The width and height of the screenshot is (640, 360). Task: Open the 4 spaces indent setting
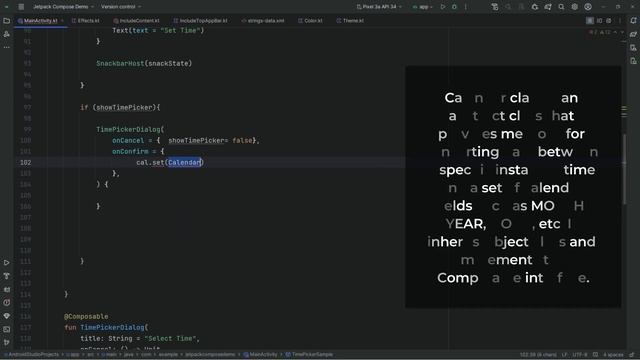tap(613, 355)
